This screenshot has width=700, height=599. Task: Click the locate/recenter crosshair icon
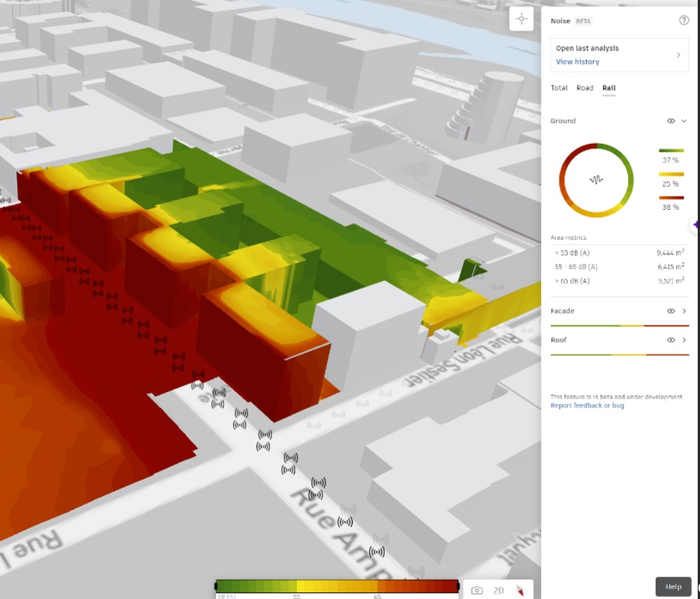[x=521, y=19]
